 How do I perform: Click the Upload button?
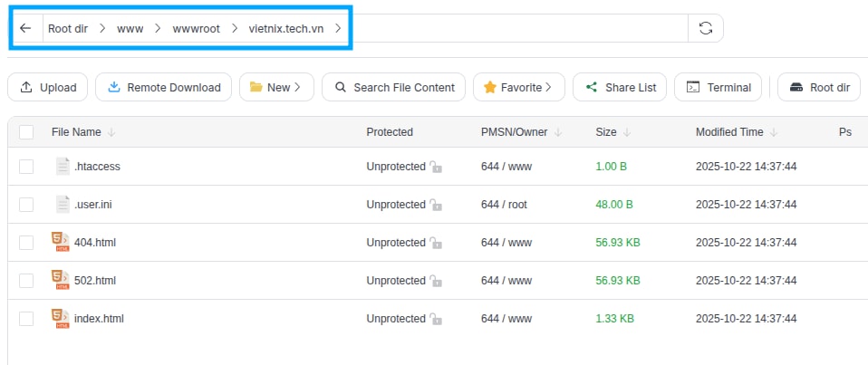48,87
